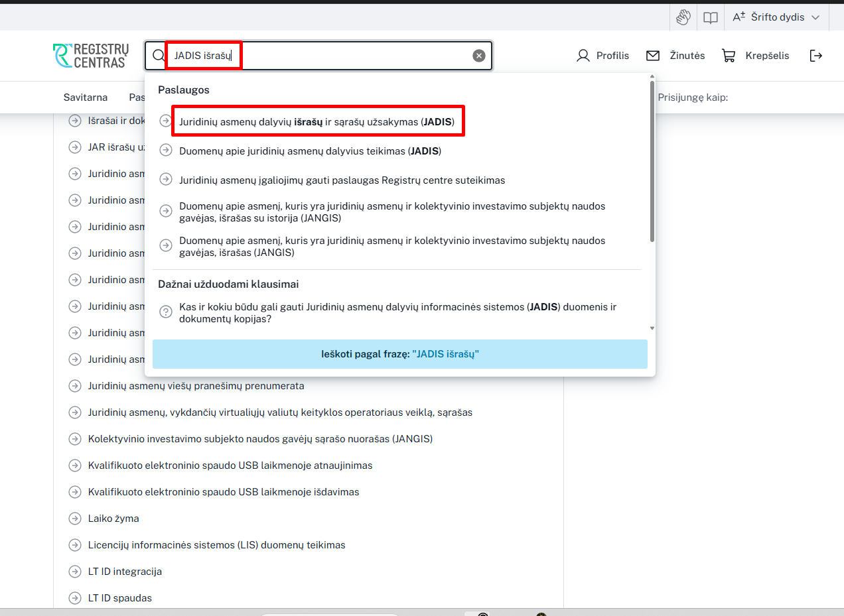844x616 pixels.
Task: Select Duomenų apie juridinių asmenų dalyvius teikimas (JADIS)
Action: 310,151
